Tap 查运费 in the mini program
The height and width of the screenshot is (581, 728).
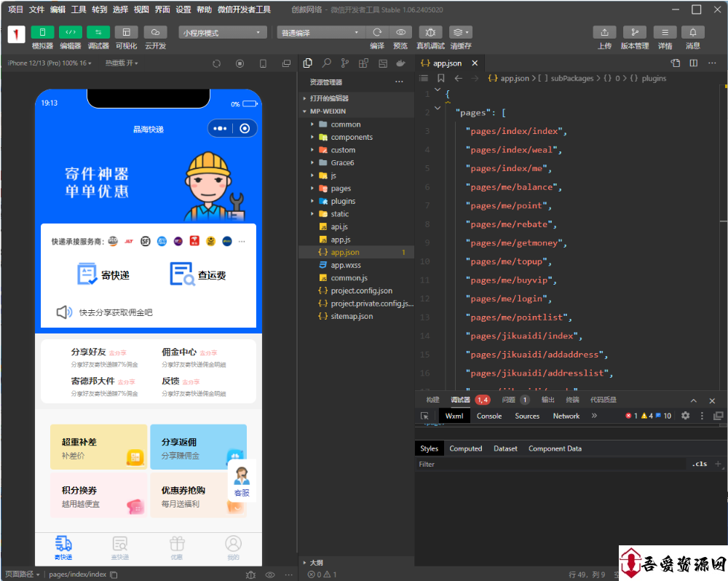tap(198, 275)
